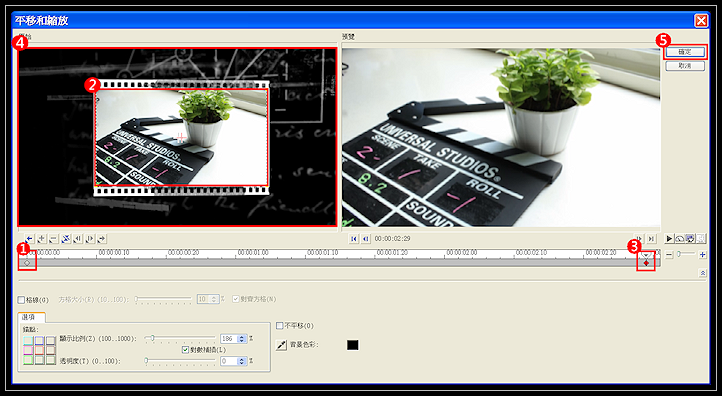Enable the 格線(G) grid lines checkbox
This screenshot has width=722, height=396.
pos(21,300)
